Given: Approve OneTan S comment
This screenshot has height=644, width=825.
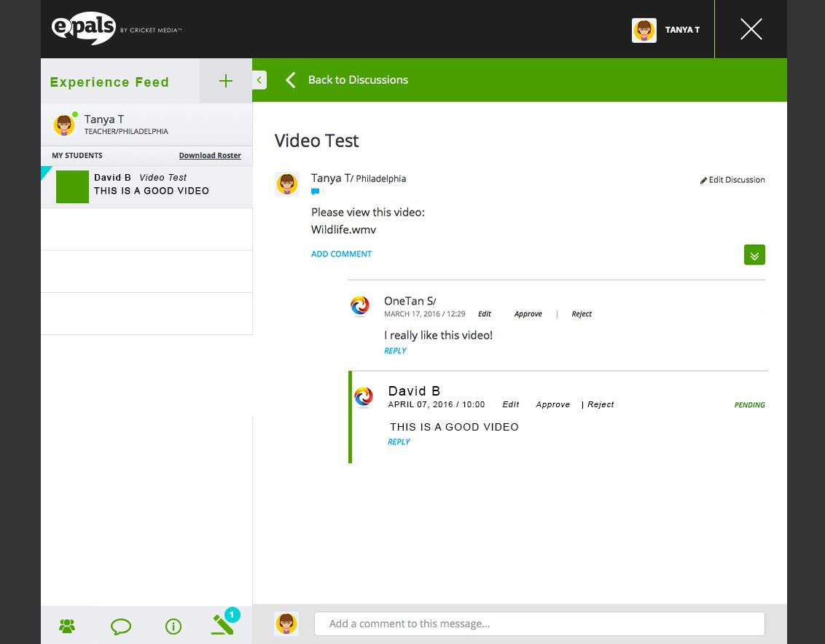Looking at the screenshot, I should point(528,314).
